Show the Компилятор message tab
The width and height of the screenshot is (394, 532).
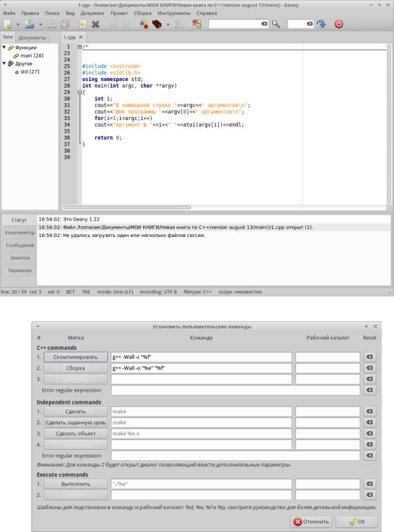[20, 233]
